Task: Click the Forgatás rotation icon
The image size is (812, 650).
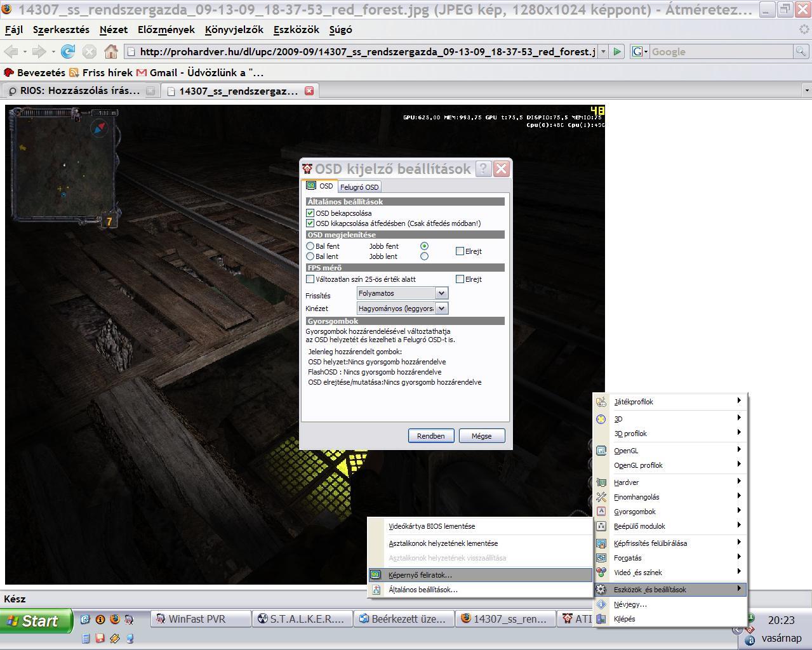Action: pos(601,558)
